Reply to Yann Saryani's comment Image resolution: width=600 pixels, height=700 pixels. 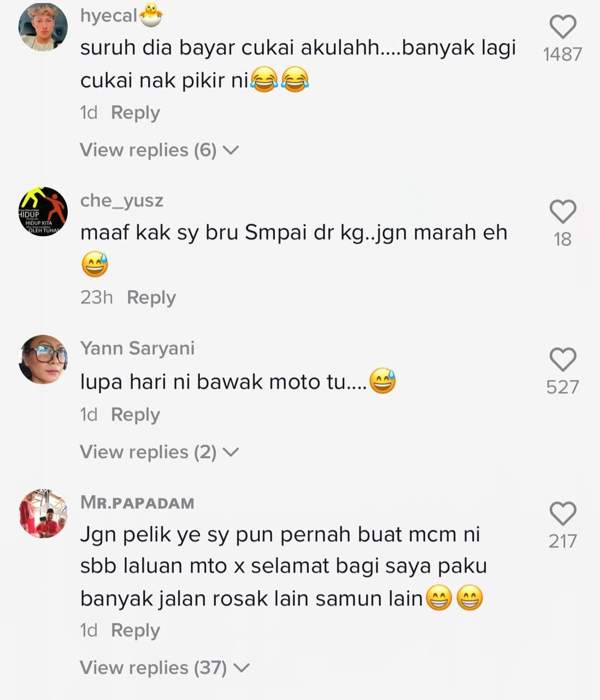[x=136, y=415]
